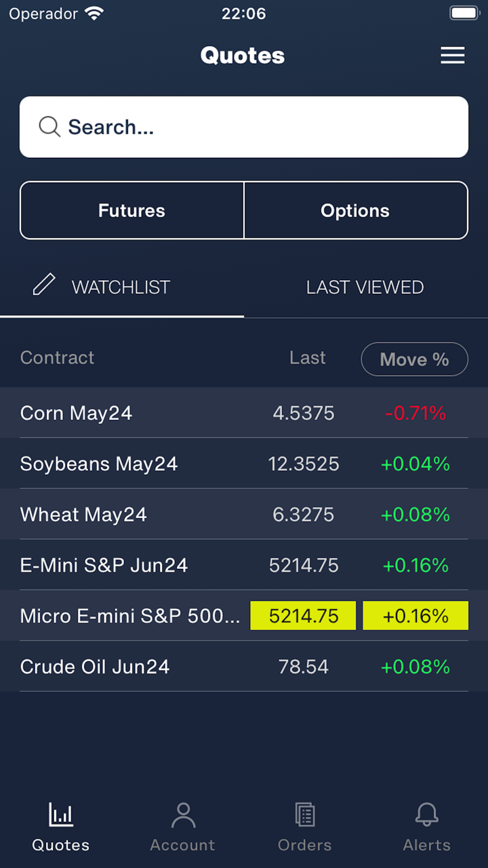Open the Quotes chart icon tab
Image resolution: width=488 pixels, height=868 pixels.
(x=61, y=814)
